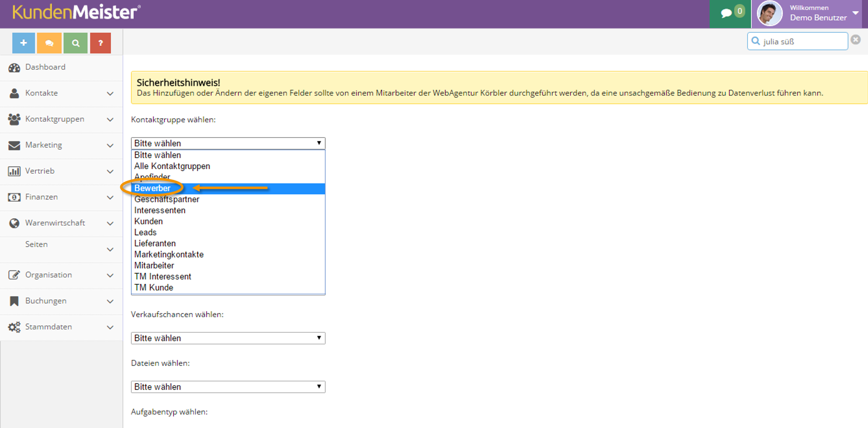The height and width of the screenshot is (428, 868).
Task: Expand the Vertrieb menu chevron
Action: (110, 172)
